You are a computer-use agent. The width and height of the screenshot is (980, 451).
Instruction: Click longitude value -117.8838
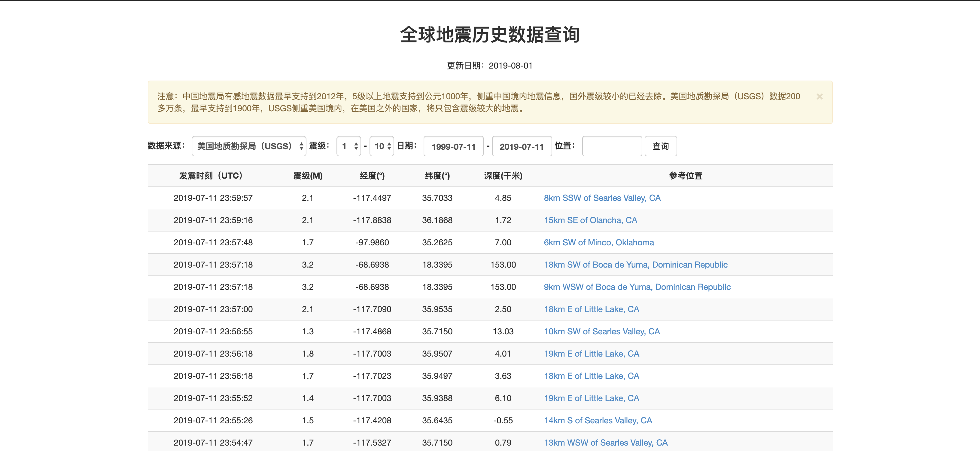coord(372,220)
